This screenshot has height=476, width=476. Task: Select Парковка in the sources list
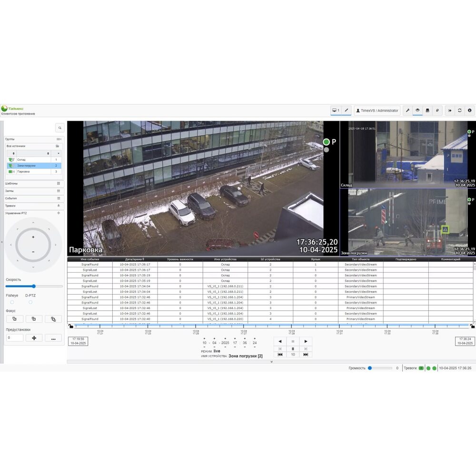click(x=24, y=171)
